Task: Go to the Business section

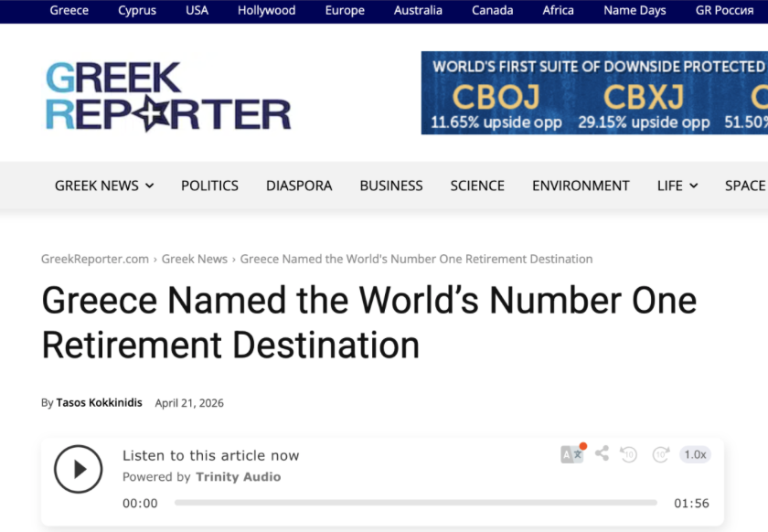Action: click(x=391, y=186)
